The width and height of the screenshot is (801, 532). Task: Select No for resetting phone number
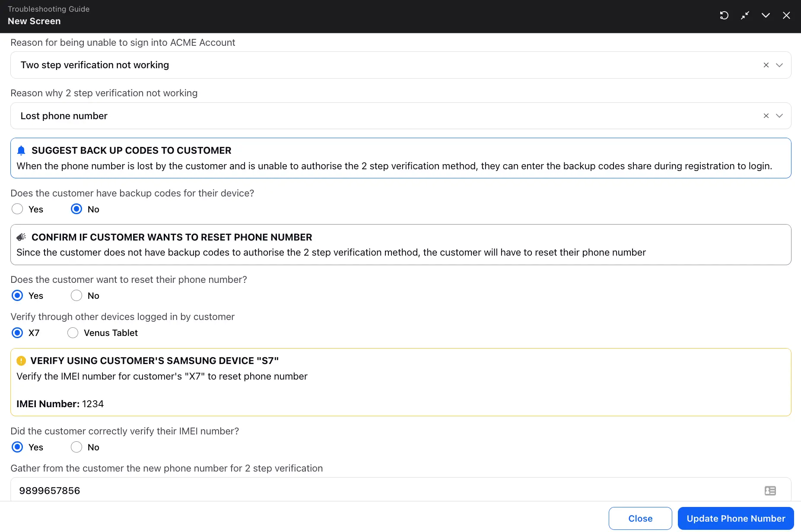pos(76,295)
